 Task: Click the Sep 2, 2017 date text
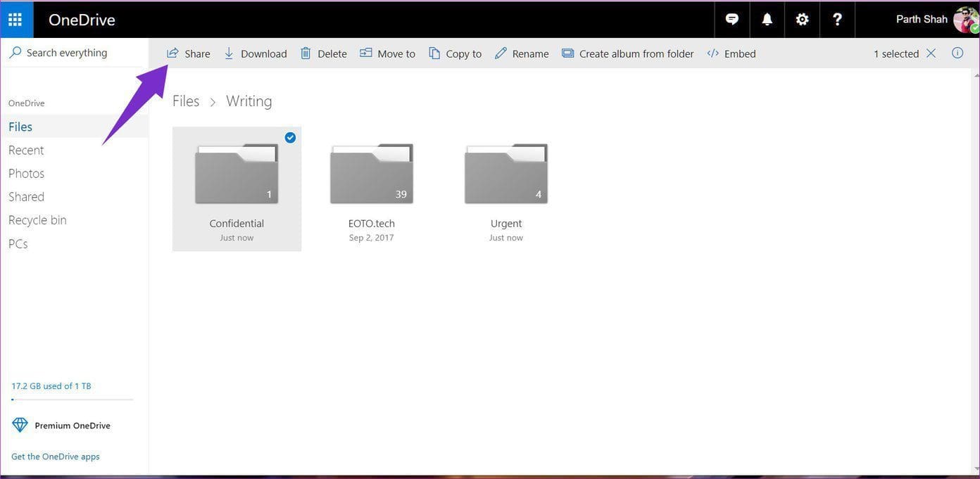372,238
